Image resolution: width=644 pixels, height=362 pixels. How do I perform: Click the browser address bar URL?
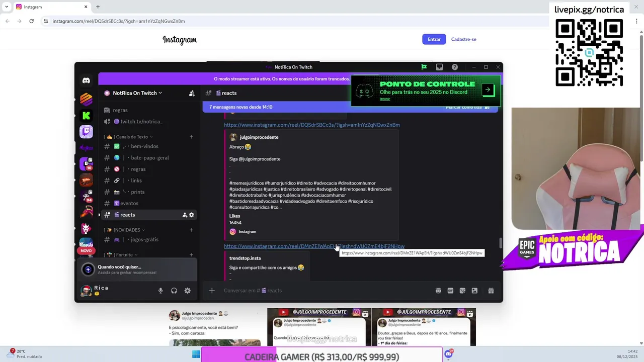pos(119,21)
